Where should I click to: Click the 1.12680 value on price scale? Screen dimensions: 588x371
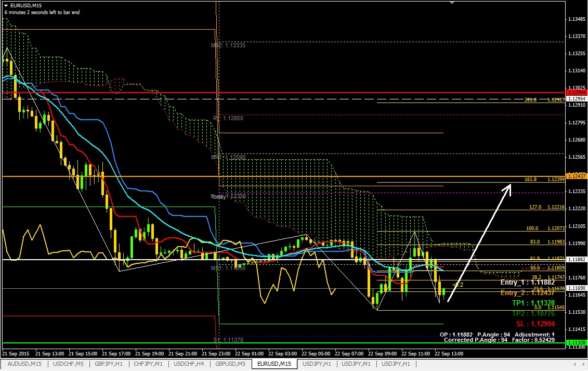point(577,139)
